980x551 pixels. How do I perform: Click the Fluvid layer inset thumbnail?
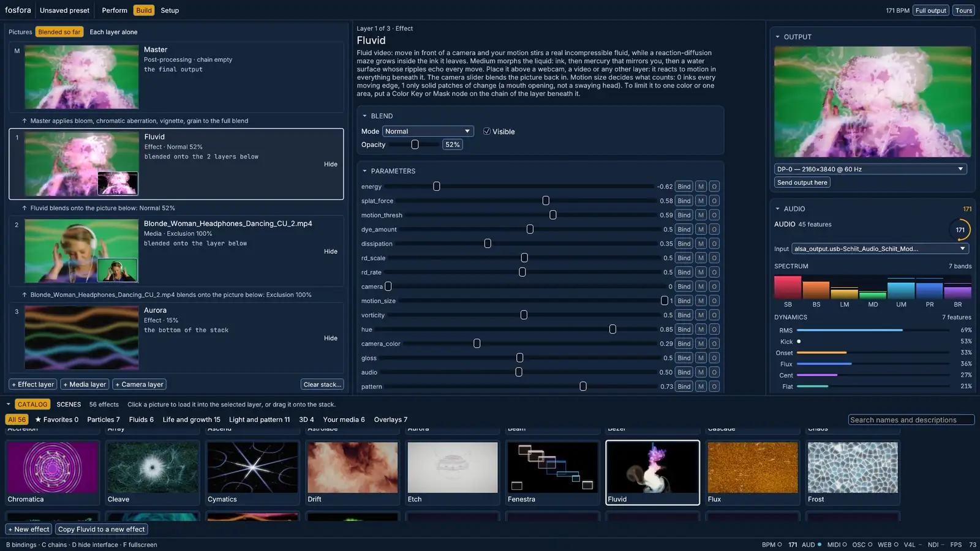pyautogui.click(x=118, y=183)
